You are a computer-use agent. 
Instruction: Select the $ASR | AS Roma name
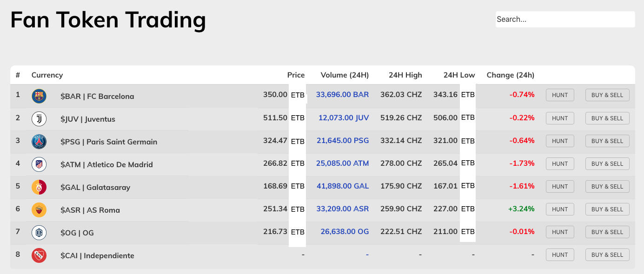tap(90, 210)
